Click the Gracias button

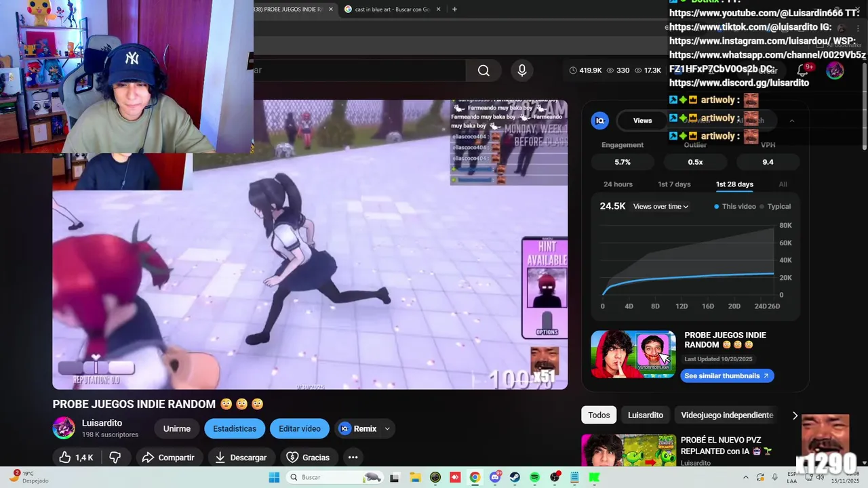pos(308,457)
